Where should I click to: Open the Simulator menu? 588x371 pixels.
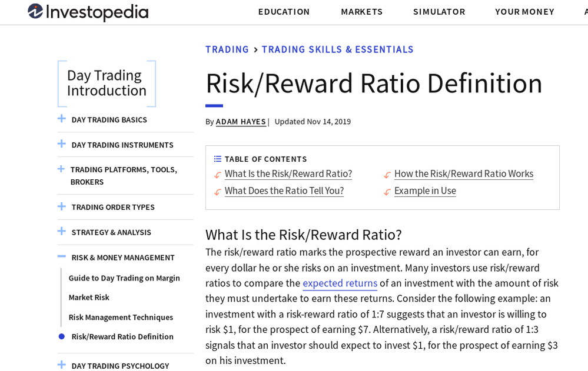point(439,12)
